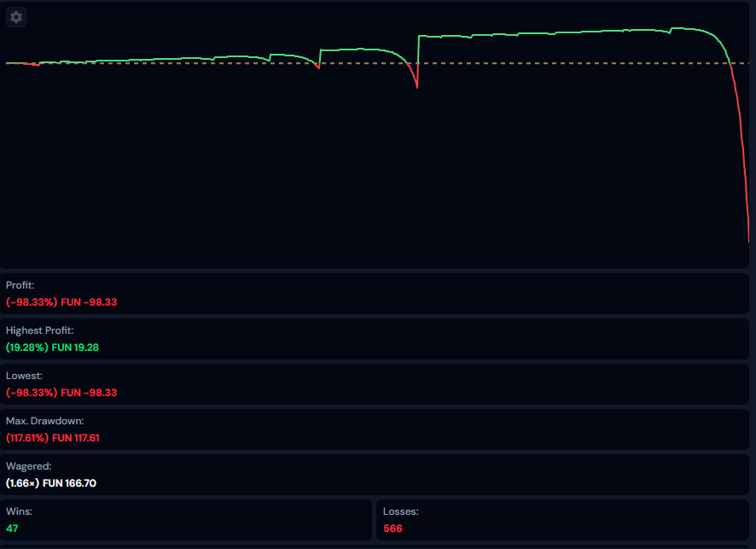Select the Losses count 566

[x=393, y=529]
